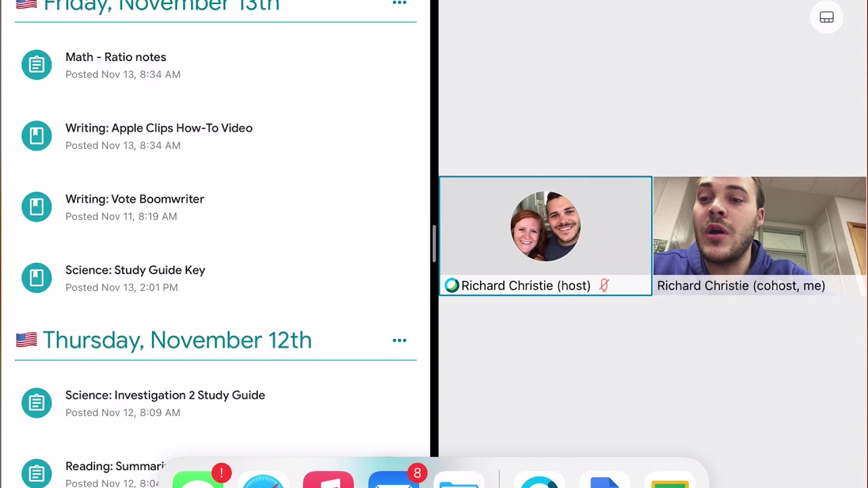This screenshot has width=868, height=488.
Task: Open 'Writing: Vote Boomwriter' title
Action: (x=135, y=199)
